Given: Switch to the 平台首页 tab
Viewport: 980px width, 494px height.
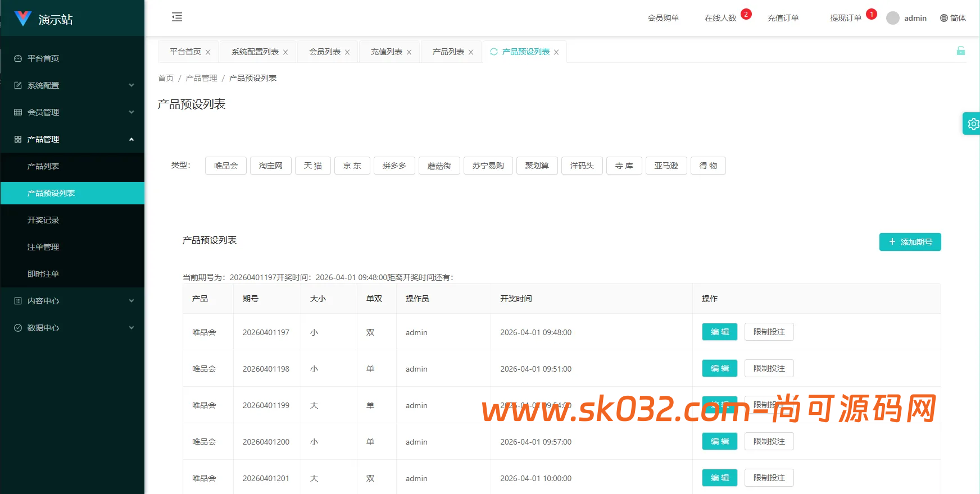Looking at the screenshot, I should 185,52.
